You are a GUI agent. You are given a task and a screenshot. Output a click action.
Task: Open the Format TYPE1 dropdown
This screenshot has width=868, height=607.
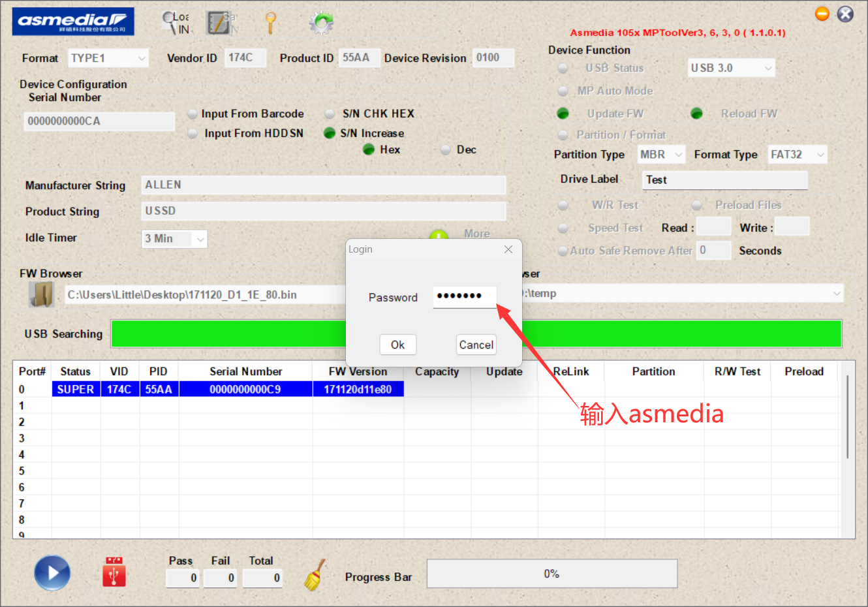pos(108,58)
